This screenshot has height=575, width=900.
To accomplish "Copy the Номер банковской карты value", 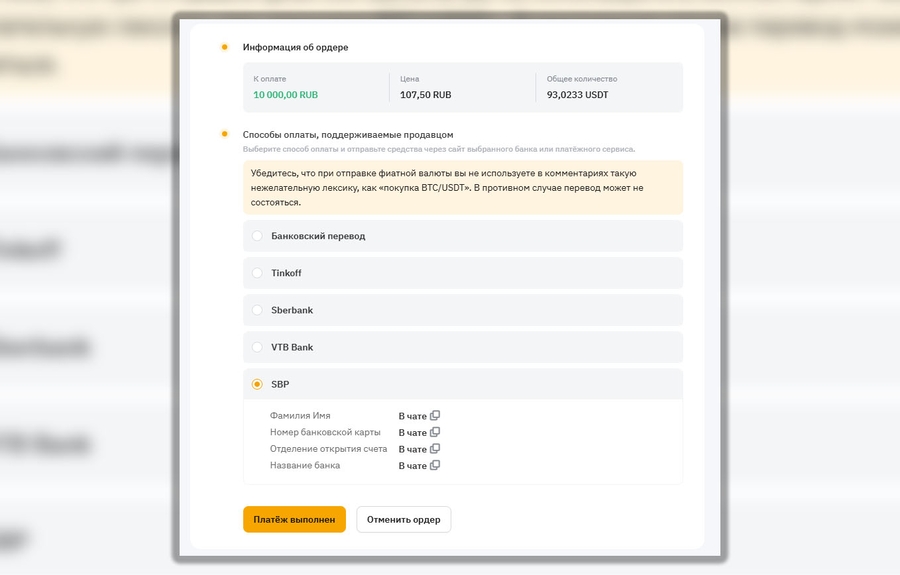I will [435, 433].
